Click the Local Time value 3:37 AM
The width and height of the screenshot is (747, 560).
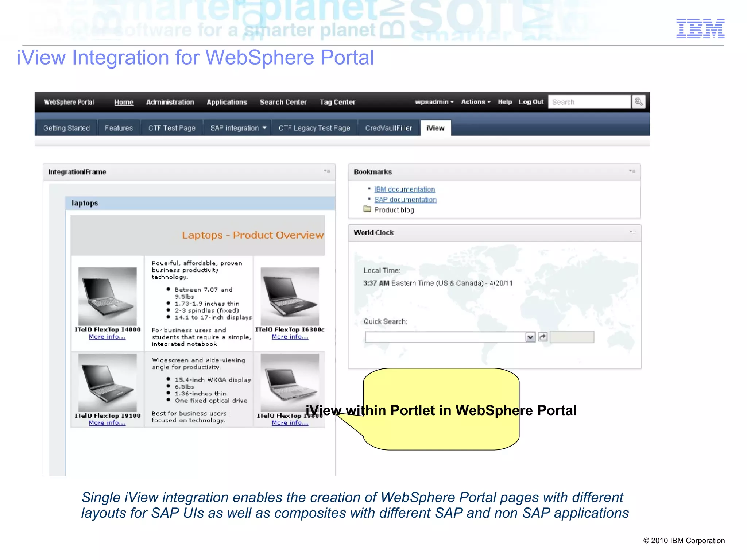point(376,283)
